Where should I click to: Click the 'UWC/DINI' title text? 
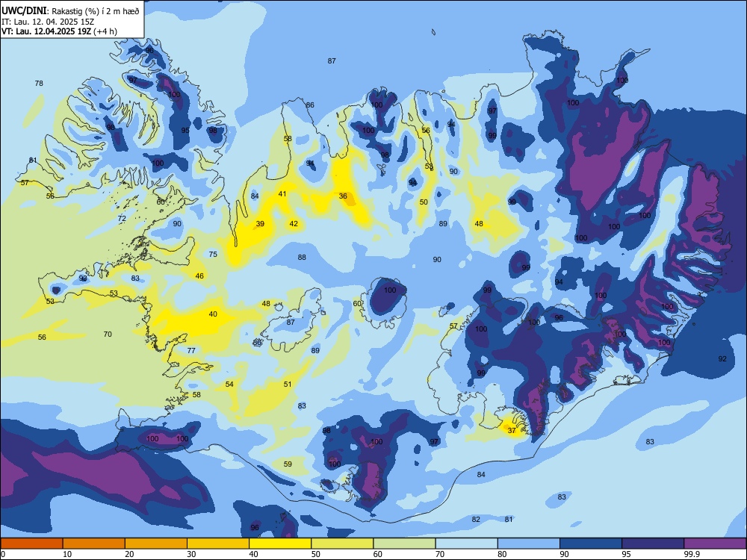(x=24, y=10)
